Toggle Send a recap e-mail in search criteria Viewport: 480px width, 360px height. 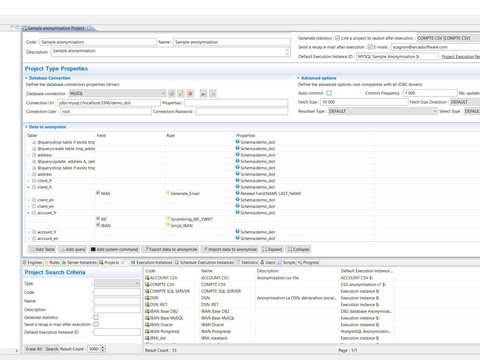[x=96, y=324]
